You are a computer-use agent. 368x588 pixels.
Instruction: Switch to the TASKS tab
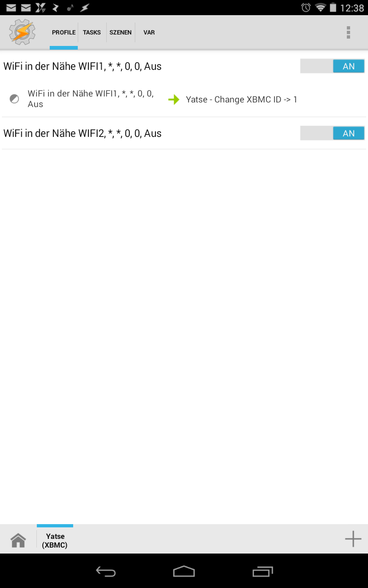(x=92, y=33)
